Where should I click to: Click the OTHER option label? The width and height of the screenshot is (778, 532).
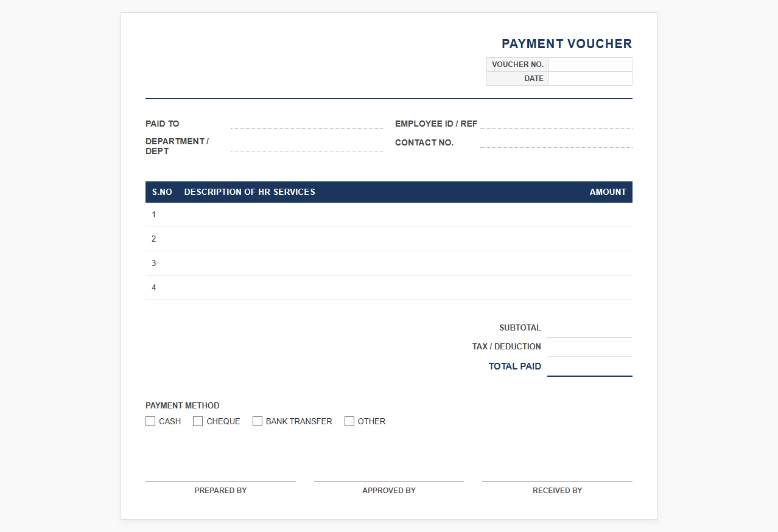371,421
